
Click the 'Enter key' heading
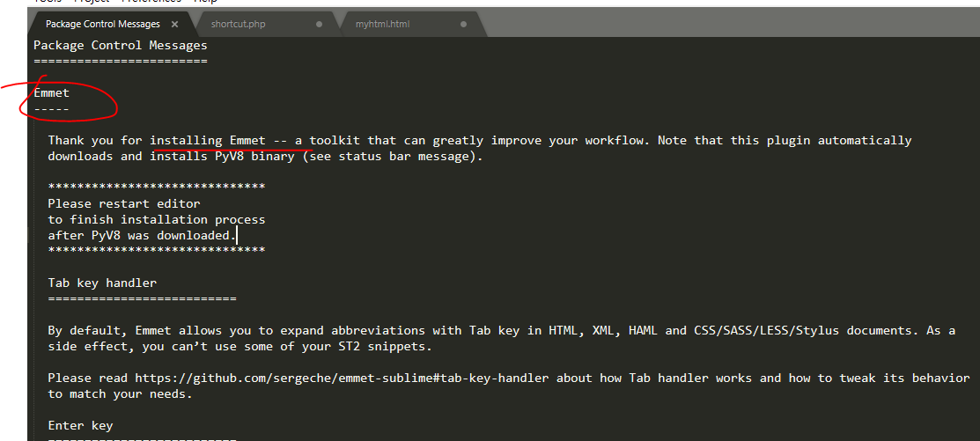click(x=80, y=426)
